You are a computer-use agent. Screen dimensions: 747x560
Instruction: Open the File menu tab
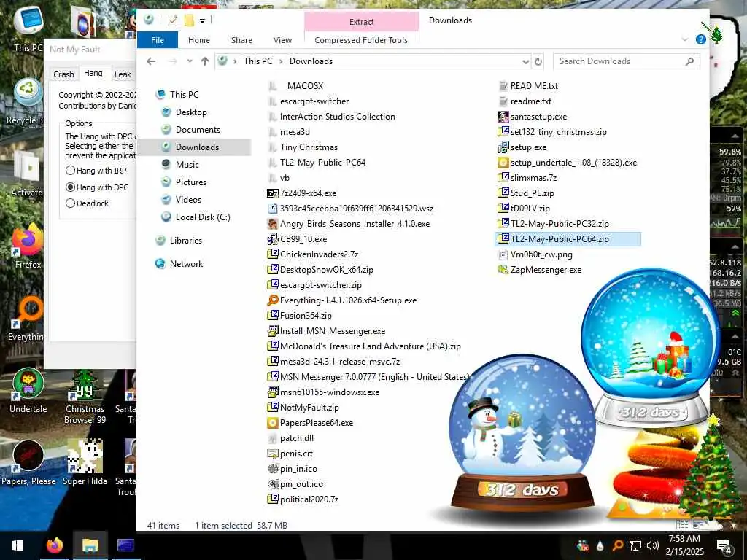(158, 40)
